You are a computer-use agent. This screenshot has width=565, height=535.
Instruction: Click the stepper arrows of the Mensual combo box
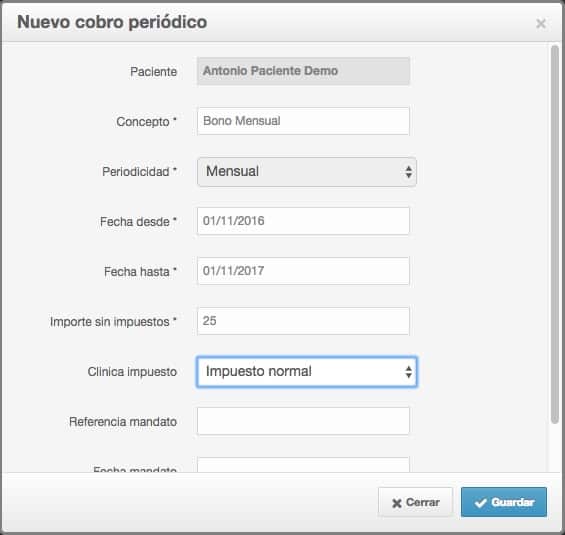[x=408, y=172]
